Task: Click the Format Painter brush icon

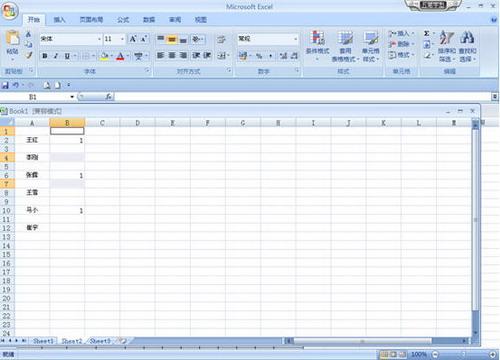Action: tap(29, 55)
